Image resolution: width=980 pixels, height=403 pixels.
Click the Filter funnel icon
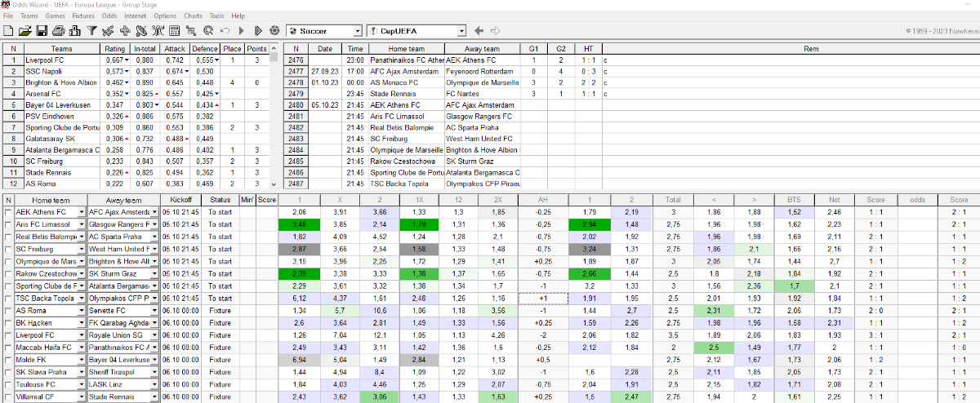91,31
